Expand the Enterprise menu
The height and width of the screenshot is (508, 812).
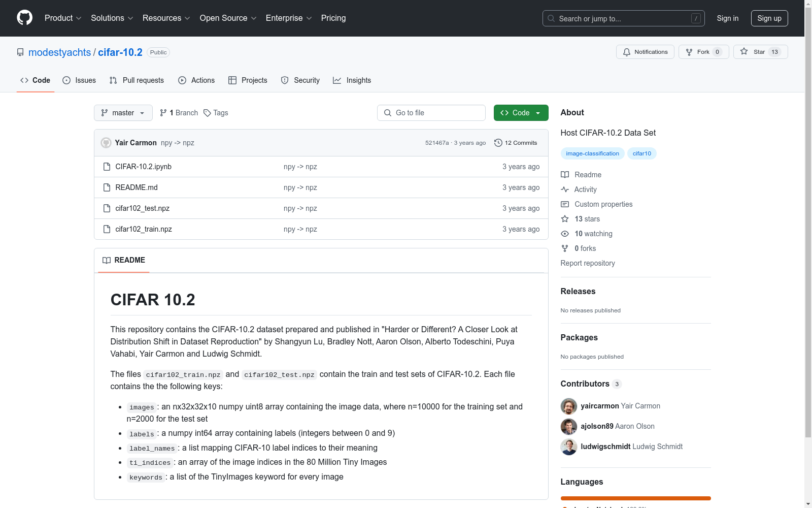289,18
